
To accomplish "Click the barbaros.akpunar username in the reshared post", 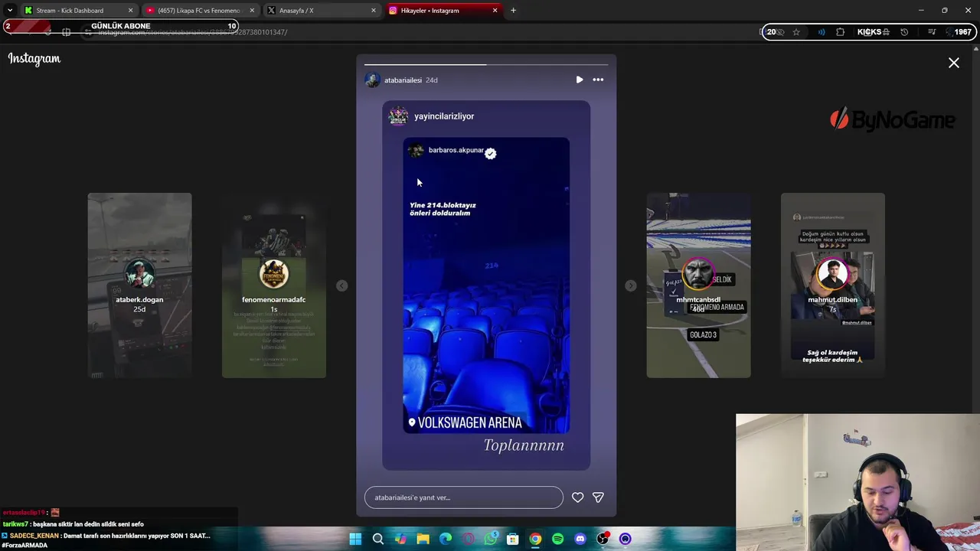I will (456, 150).
